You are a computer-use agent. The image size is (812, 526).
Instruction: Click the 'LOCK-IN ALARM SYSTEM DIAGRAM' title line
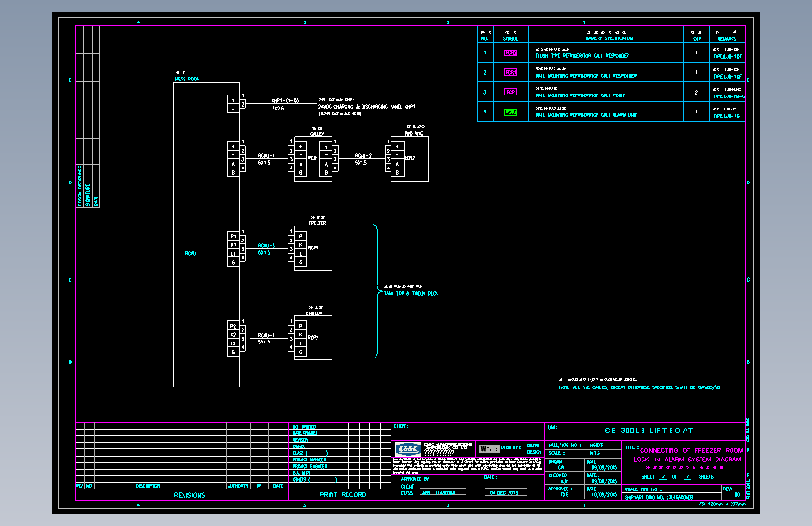pyautogui.click(x=687, y=460)
